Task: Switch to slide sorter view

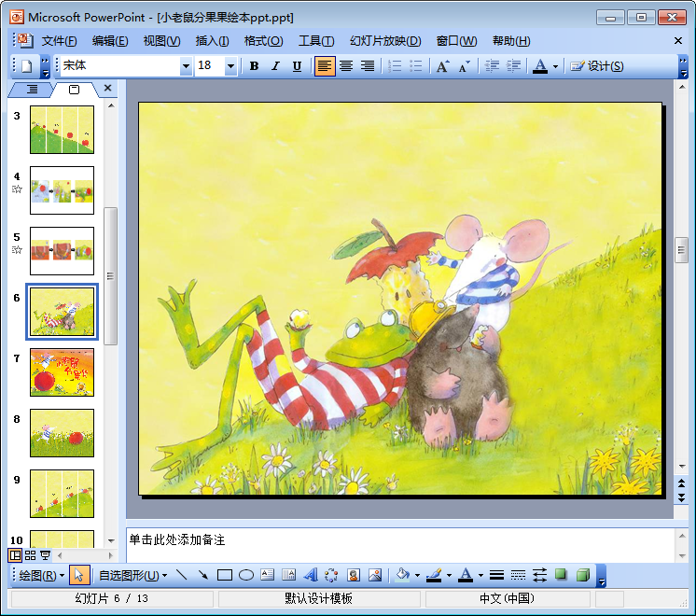Action: (31, 554)
